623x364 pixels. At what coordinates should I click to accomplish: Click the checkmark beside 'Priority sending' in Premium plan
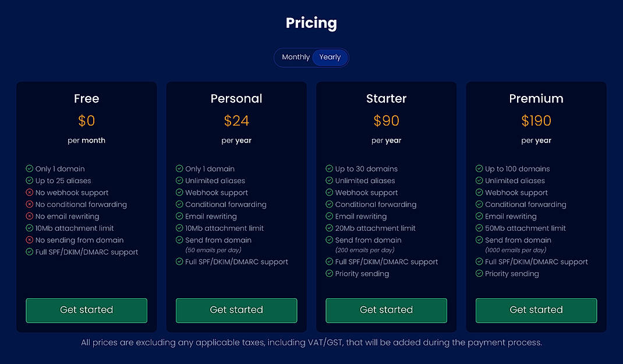tap(479, 273)
